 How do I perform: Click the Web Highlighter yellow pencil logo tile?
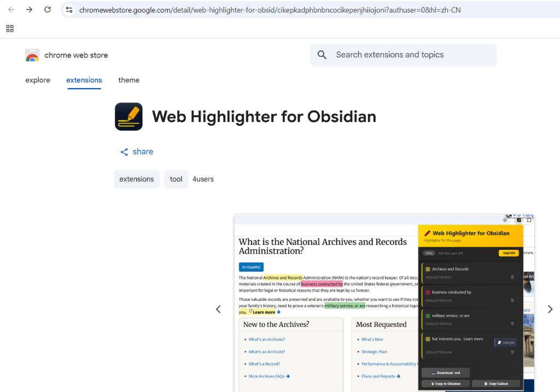coord(129,116)
